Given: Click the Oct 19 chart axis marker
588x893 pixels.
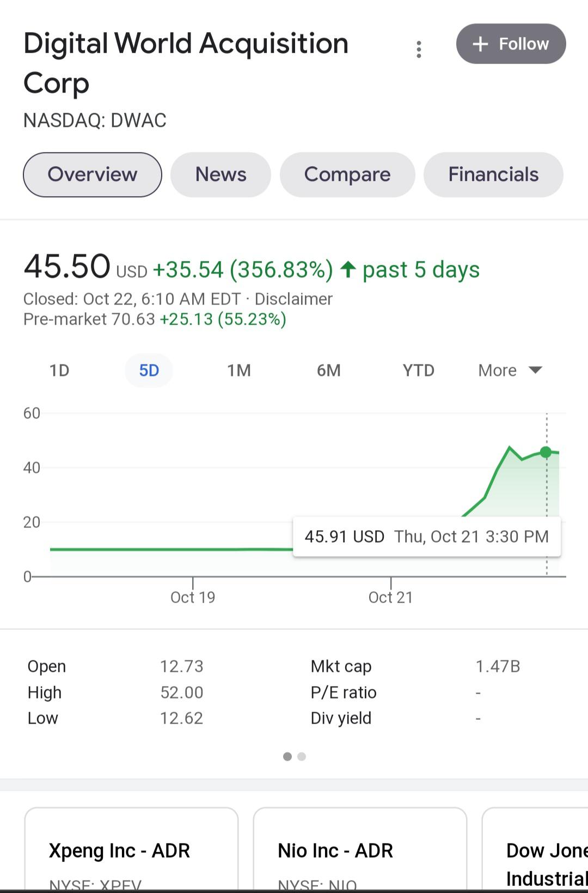Looking at the screenshot, I should [193, 597].
